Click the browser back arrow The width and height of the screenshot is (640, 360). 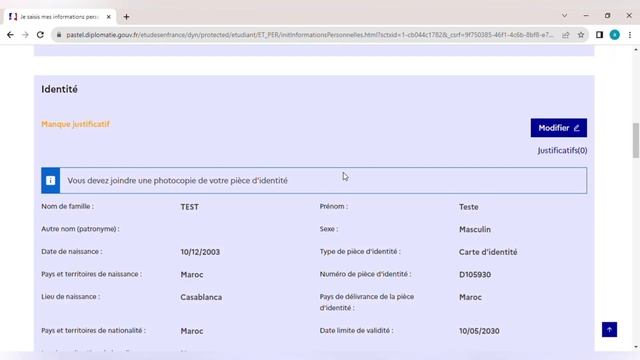[x=10, y=35]
